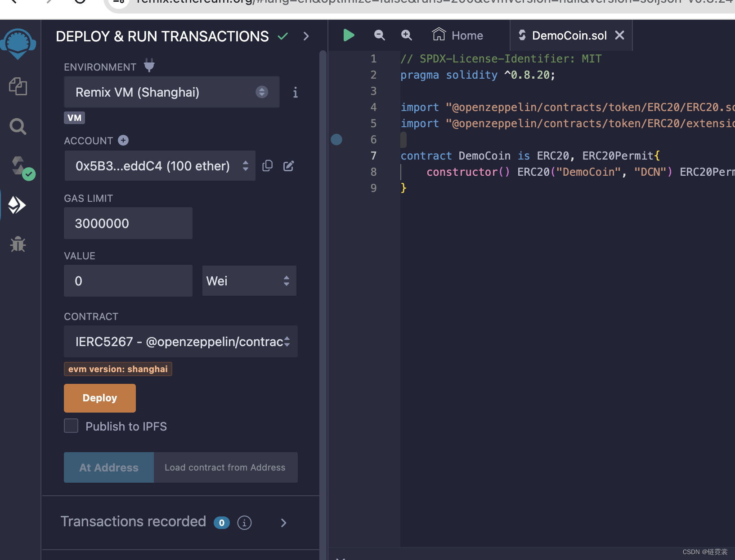
Task: Zoom in the editor font
Action: coord(407,35)
